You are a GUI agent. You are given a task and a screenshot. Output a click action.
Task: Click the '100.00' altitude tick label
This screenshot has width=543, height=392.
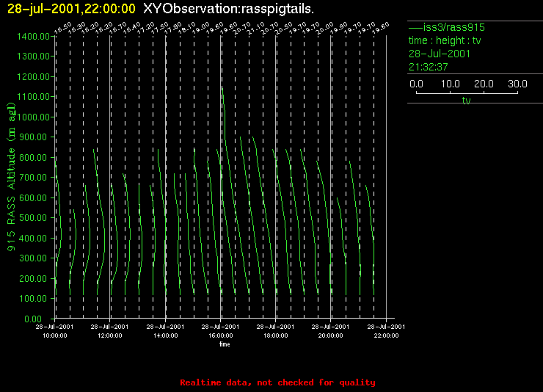33,299
